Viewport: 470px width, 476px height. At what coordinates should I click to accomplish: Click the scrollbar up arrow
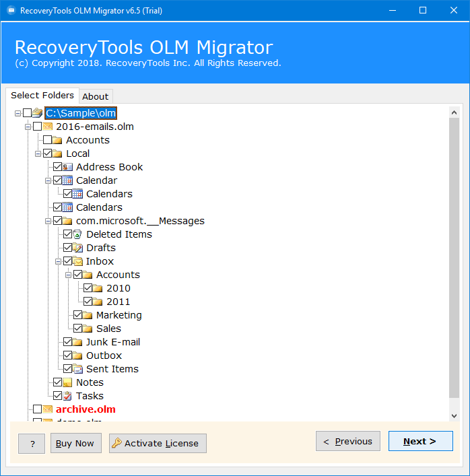coord(455,112)
